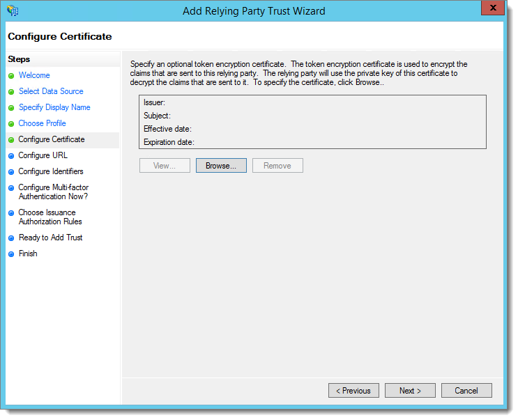Cancel the relying party trust wizard

466,391
